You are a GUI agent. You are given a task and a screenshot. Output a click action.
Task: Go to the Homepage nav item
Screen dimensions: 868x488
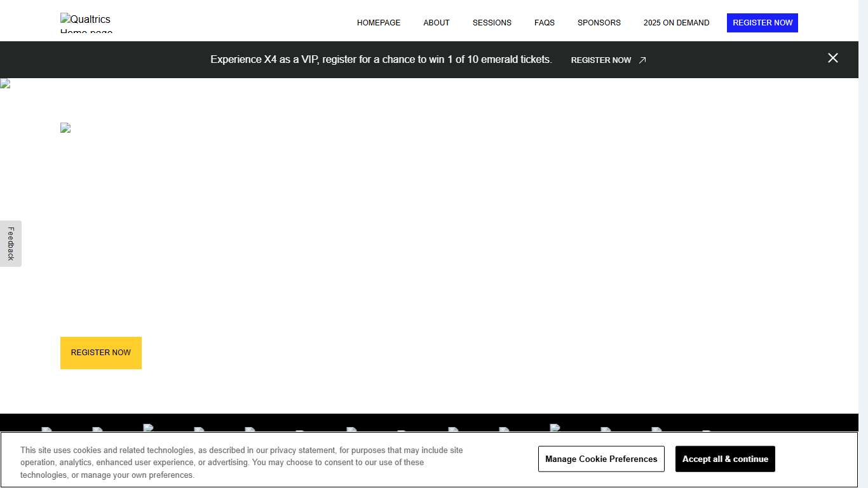click(379, 23)
